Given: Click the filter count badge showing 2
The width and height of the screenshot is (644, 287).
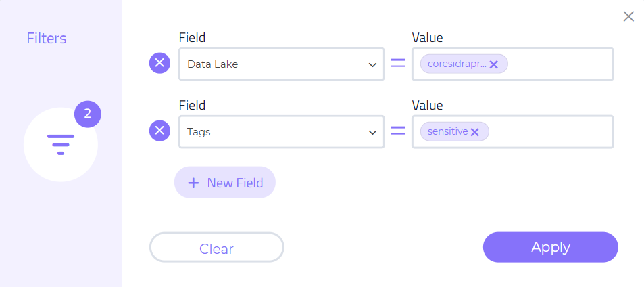Looking at the screenshot, I should (87, 114).
